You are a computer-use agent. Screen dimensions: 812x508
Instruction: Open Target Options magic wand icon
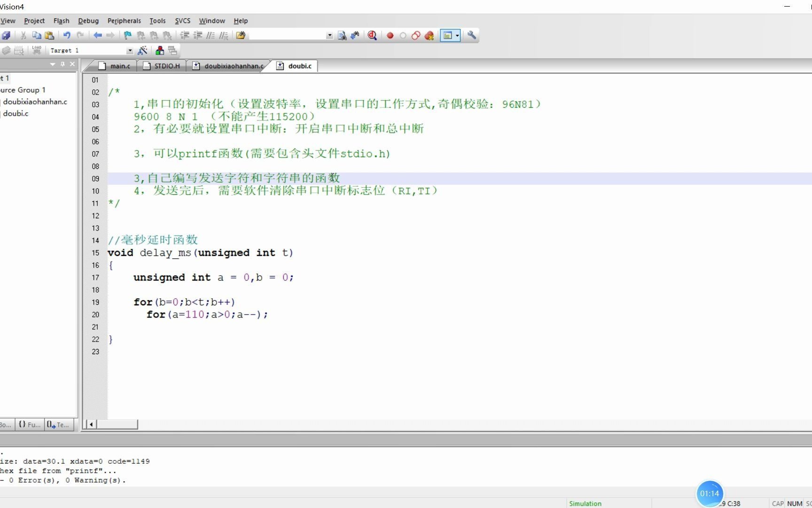(x=142, y=50)
